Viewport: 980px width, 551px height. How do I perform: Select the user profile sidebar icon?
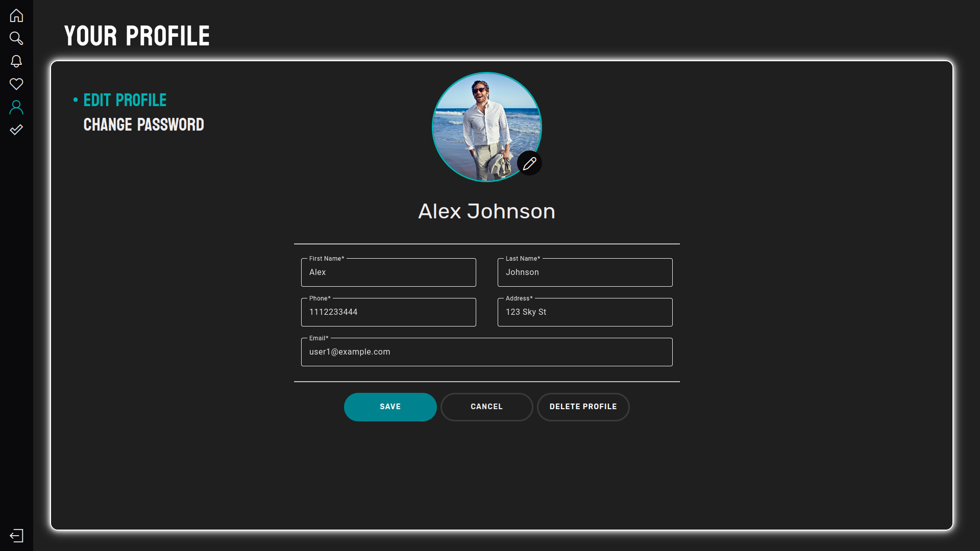pos(16,107)
